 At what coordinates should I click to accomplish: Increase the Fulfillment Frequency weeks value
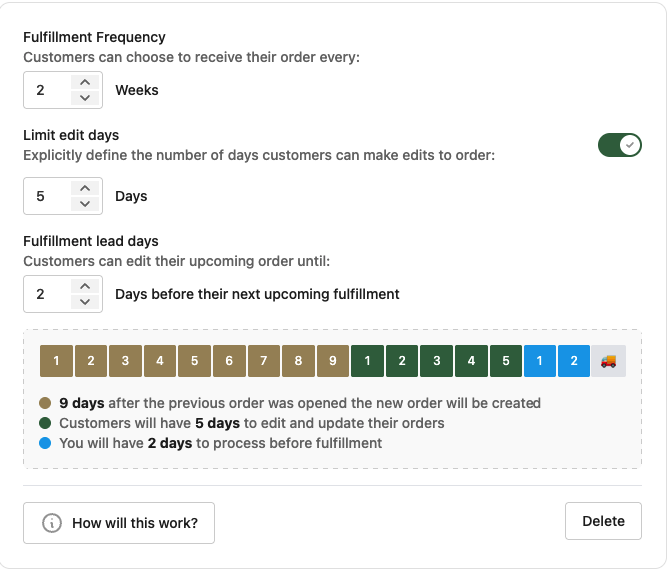pos(85,83)
